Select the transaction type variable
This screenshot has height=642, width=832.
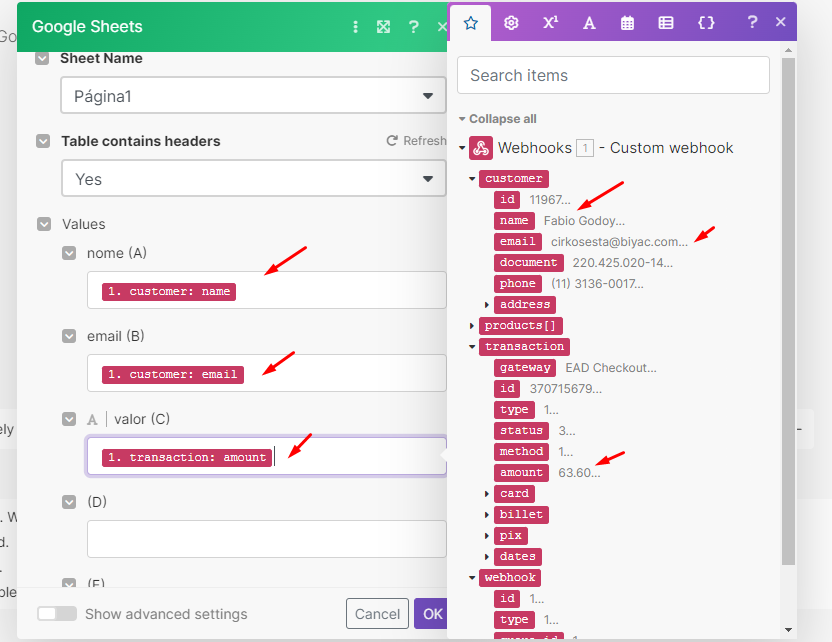[514, 410]
